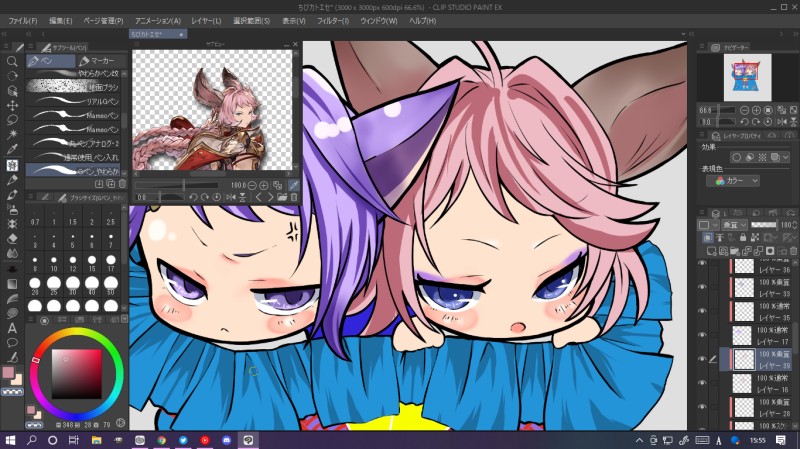Select the Eraser tool

point(12,238)
